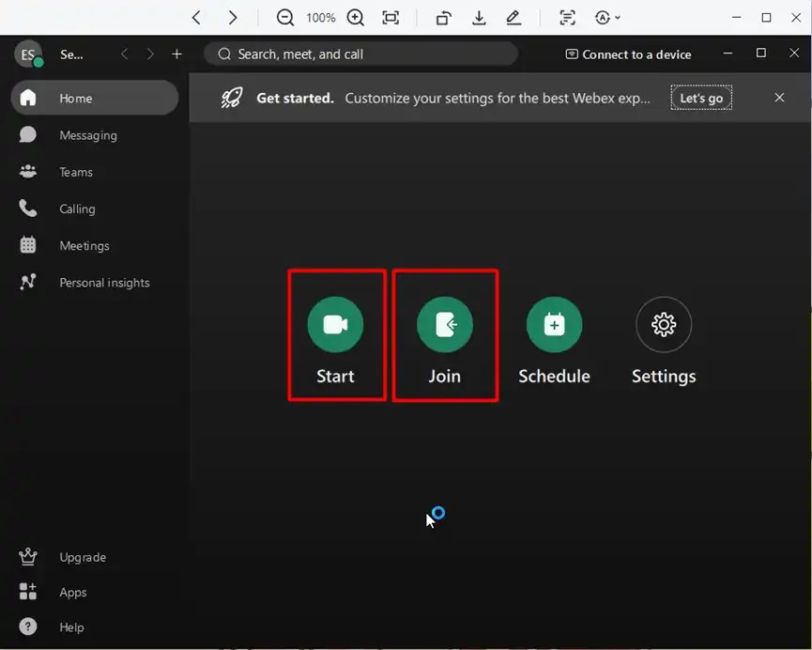Switch to the open space tab

coord(71,54)
